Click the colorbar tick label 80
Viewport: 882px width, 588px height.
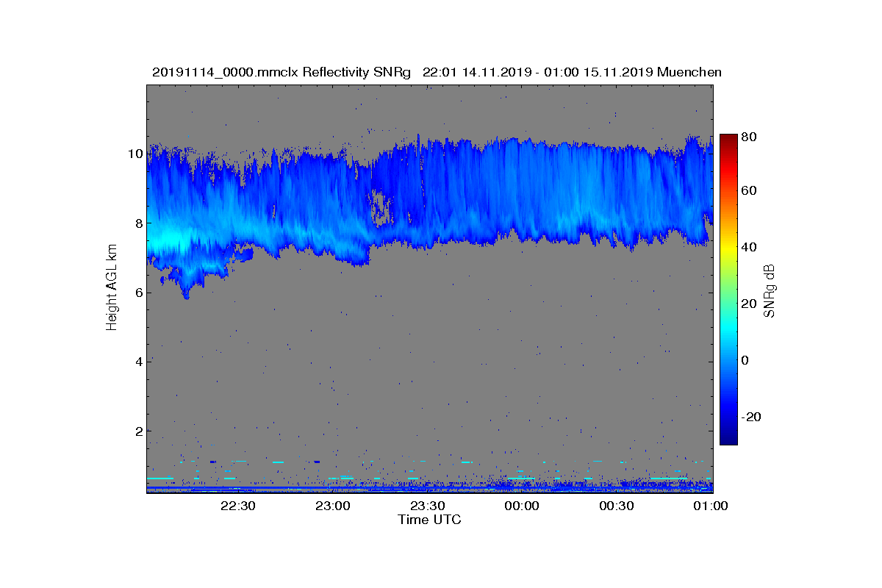click(x=750, y=137)
